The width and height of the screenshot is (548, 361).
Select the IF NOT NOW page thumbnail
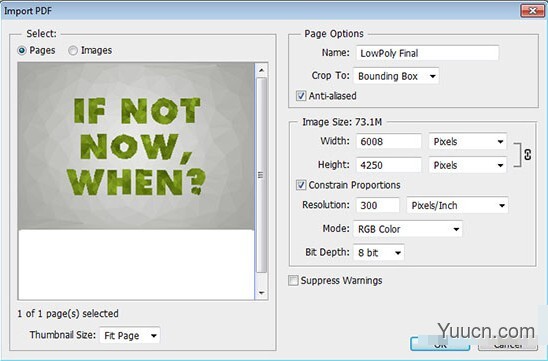136,146
